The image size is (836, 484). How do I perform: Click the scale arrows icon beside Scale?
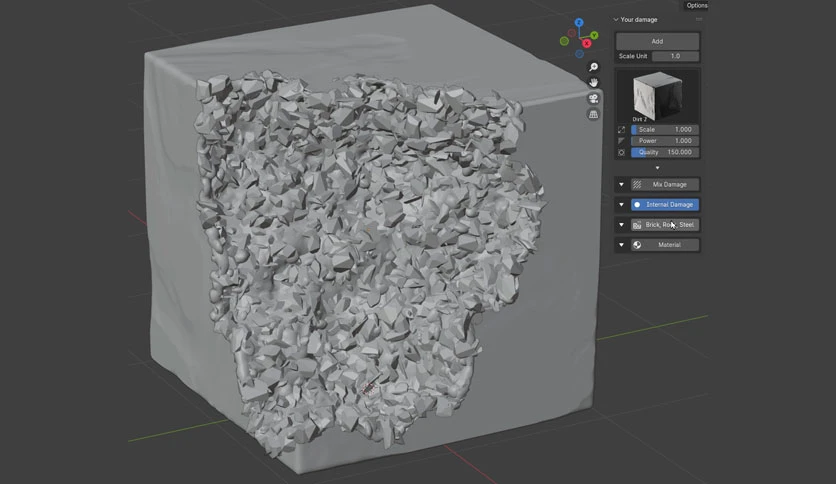tap(621, 130)
